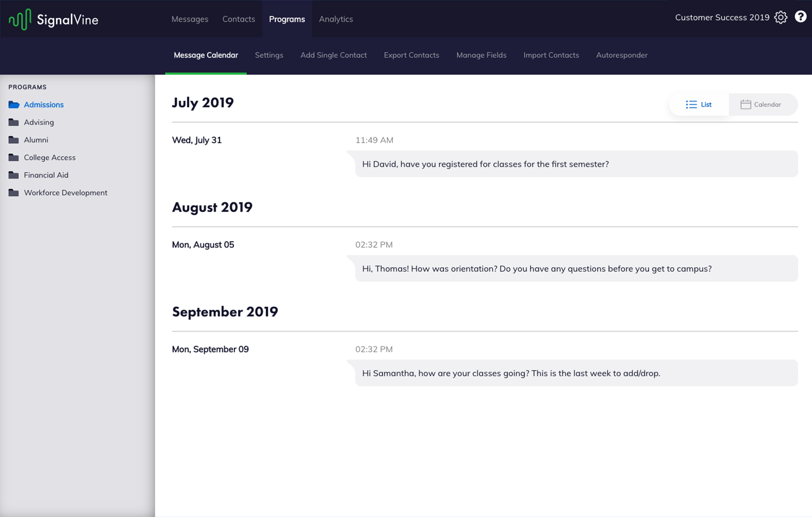Click the Workforce Development folder icon
Image resolution: width=812 pixels, height=517 pixels.
(14, 193)
